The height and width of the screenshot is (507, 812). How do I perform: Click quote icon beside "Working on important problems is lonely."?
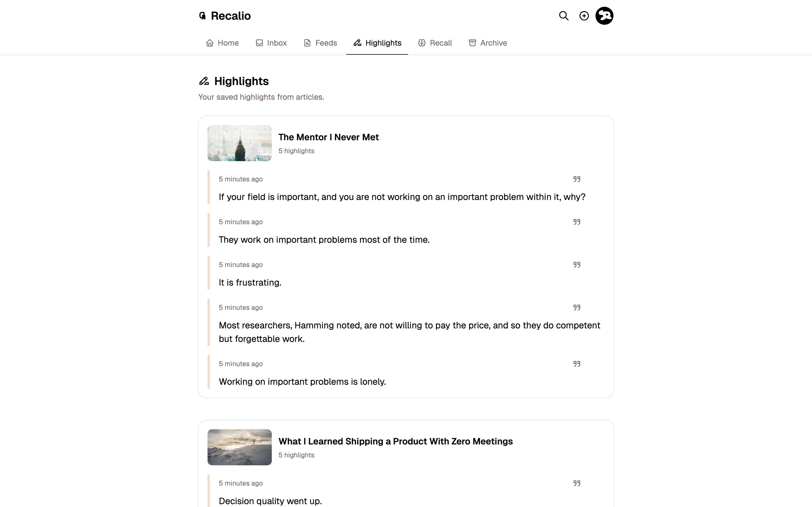[x=577, y=364]
